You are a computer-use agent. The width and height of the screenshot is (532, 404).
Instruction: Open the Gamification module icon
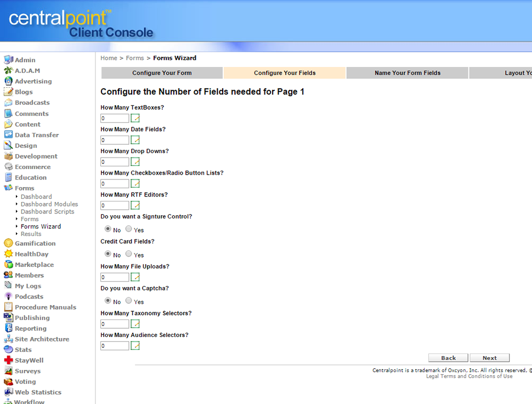point(8,243)
